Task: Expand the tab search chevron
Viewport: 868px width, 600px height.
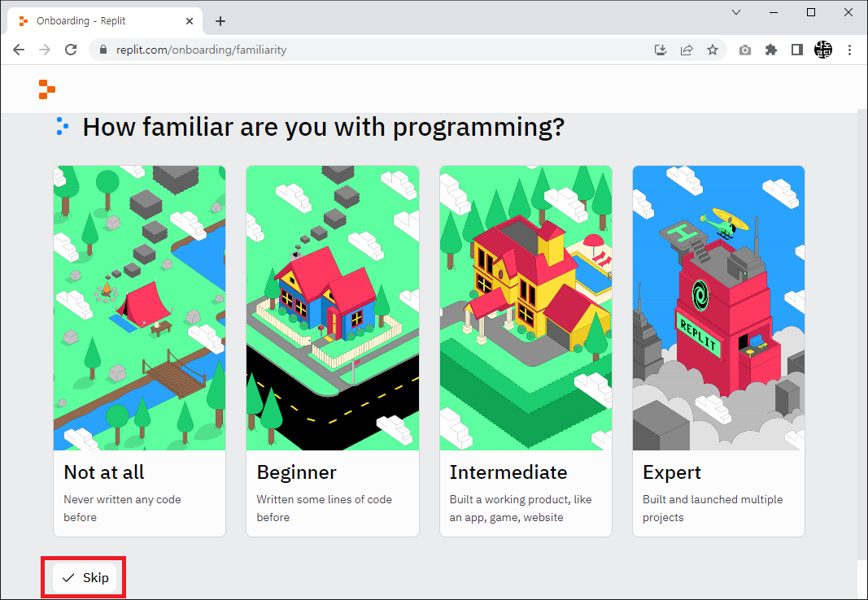Action: pyautogui.click(x=736, y=12)
